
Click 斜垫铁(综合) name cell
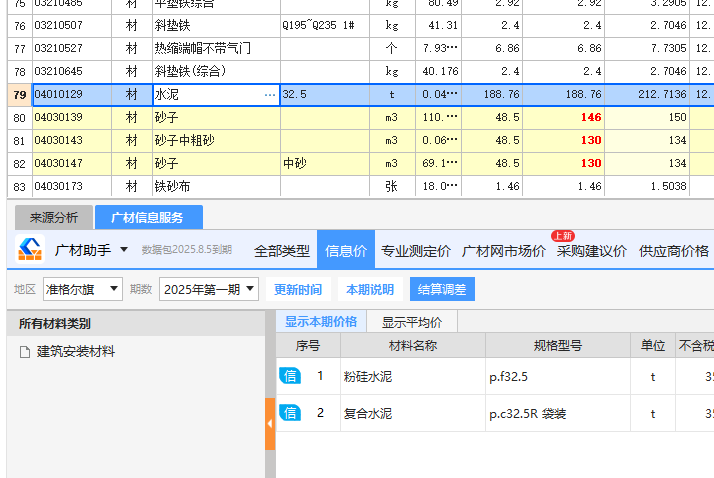pos(216,71)
